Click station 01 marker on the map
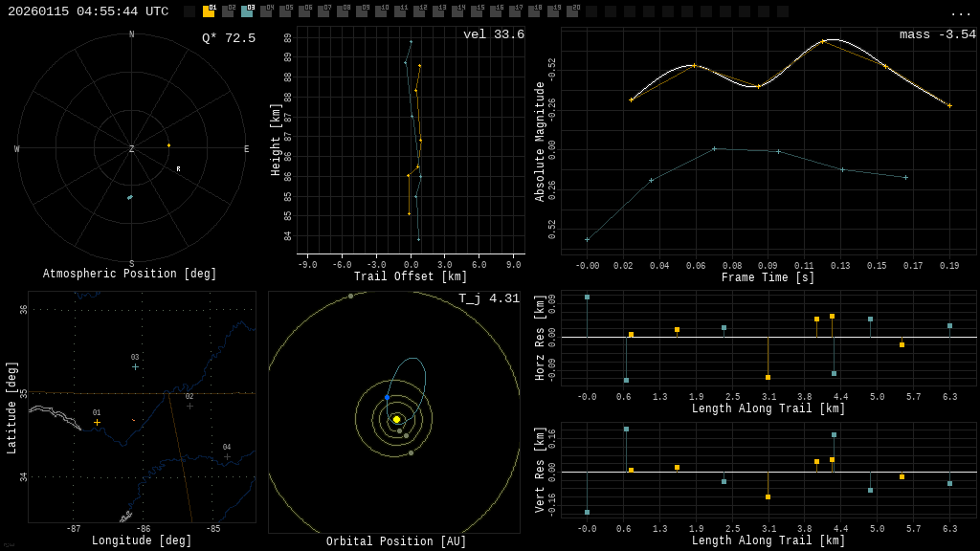The width and height of the screenshot is (980, 551). click(97, 422)
